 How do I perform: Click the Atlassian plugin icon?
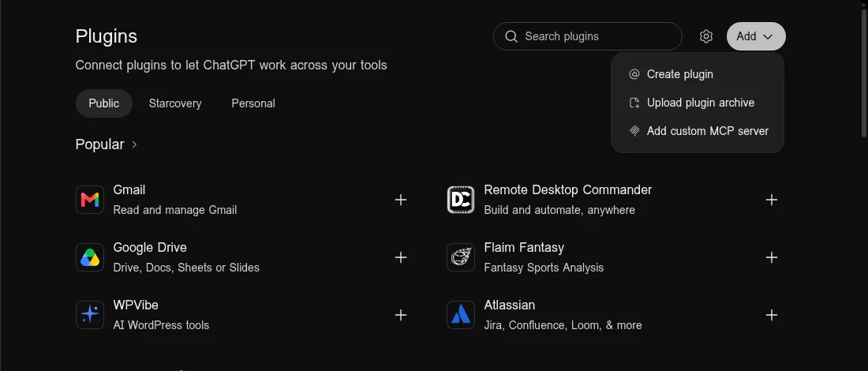[461, 315]
